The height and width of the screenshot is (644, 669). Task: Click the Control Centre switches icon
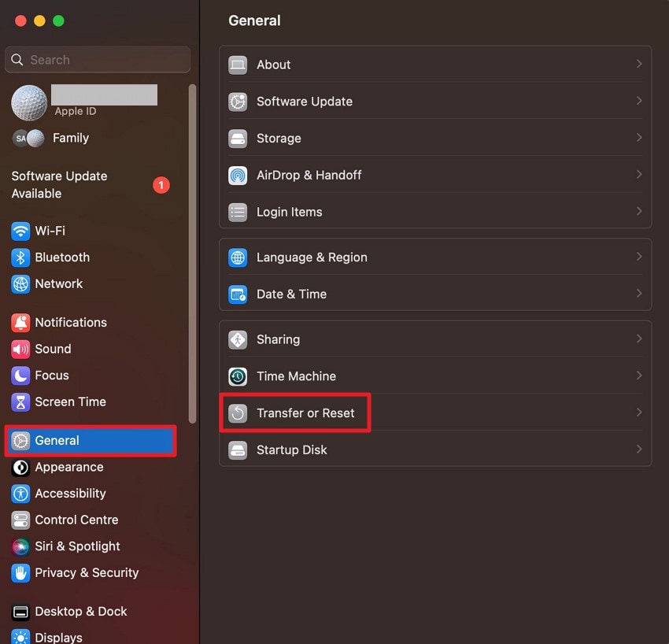[x=20, y=520]
